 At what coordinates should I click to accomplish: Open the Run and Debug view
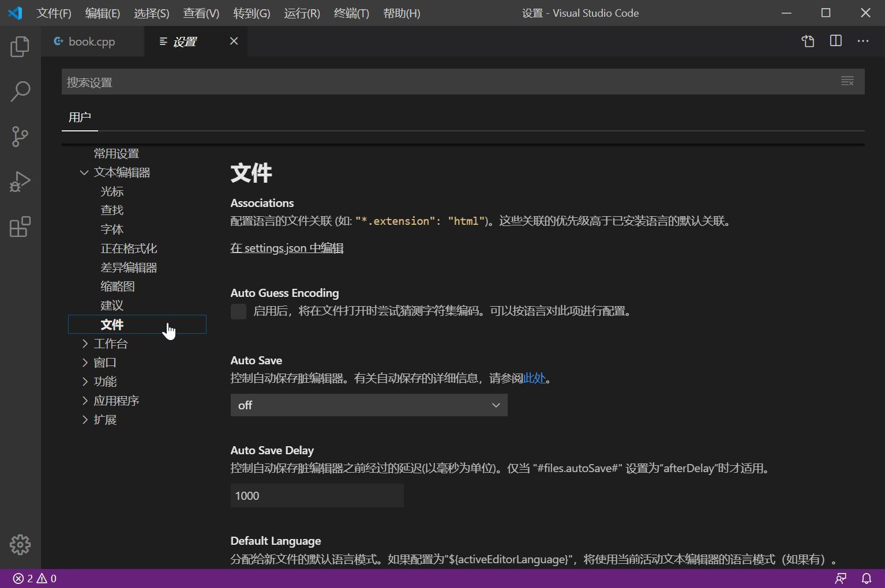click(20, 182)
